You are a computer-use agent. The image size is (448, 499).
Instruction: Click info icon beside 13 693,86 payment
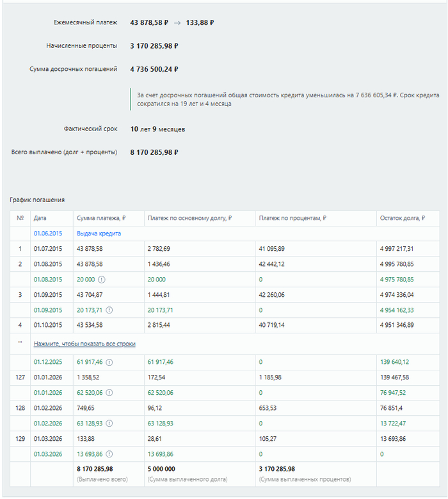[109, 454]
